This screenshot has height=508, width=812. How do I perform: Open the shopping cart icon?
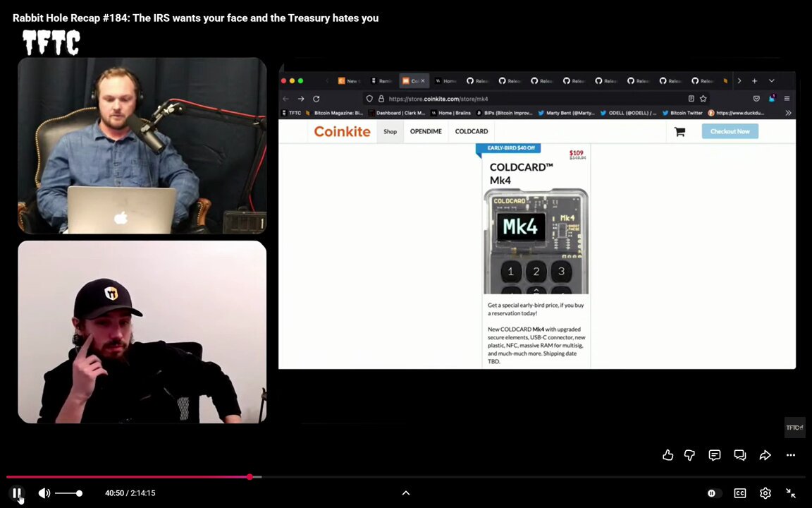680,132
